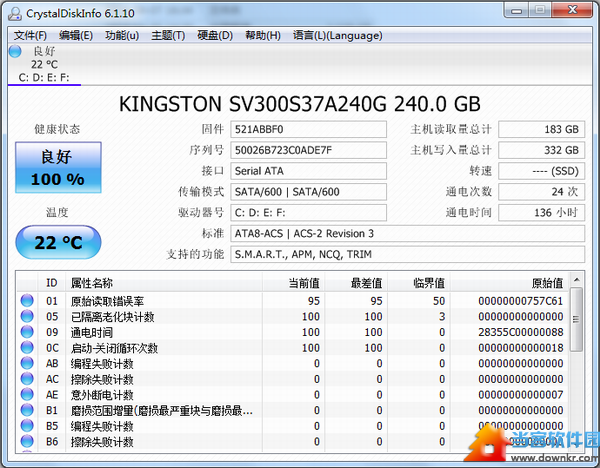Click the interface field Serial ATA
The image size is (600, 468).
coord(308,171)
